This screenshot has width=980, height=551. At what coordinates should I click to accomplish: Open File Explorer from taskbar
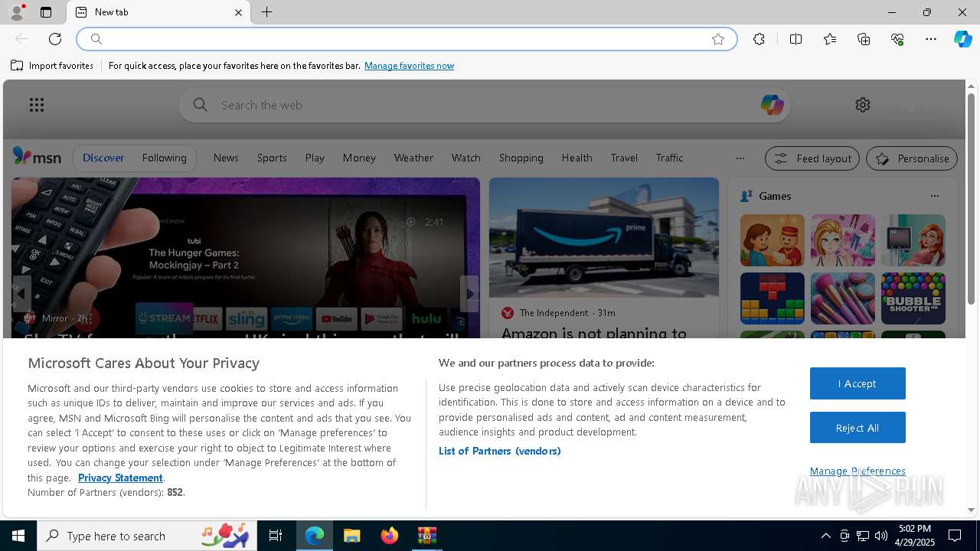tap(351, 536)
